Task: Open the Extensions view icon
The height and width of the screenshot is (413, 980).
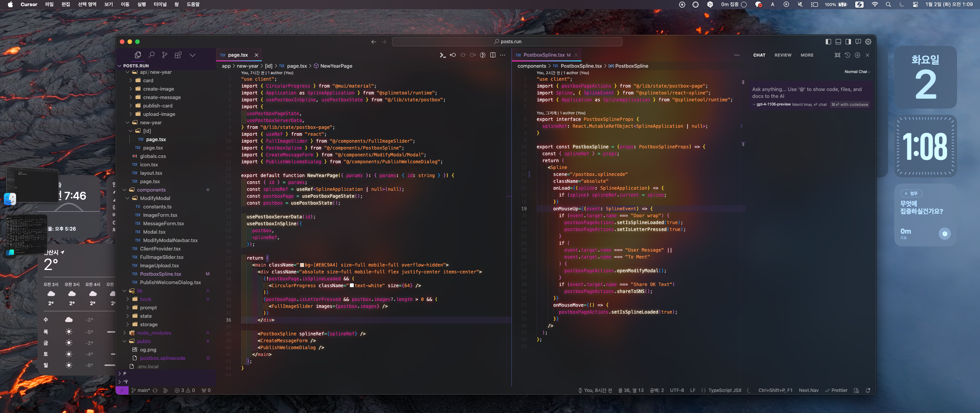Action: click(178, 55)
